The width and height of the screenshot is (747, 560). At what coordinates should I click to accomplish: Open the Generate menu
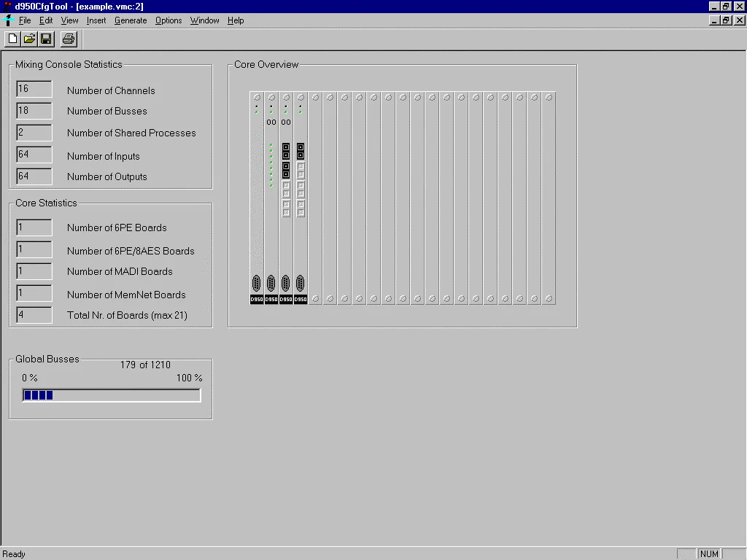(x=131, y=20)
